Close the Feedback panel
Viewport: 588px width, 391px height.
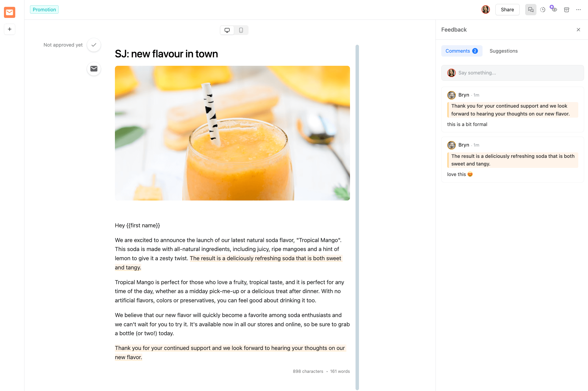578,29
